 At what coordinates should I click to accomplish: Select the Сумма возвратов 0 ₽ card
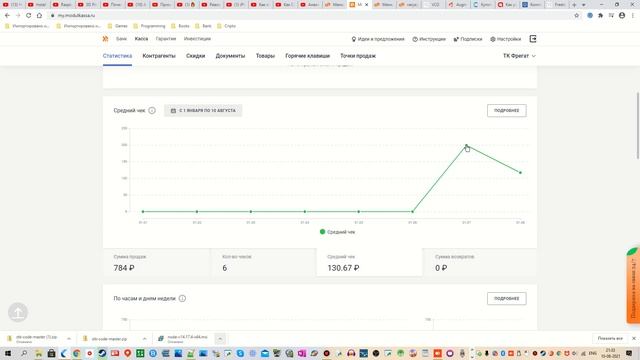(x=480, y=262)
